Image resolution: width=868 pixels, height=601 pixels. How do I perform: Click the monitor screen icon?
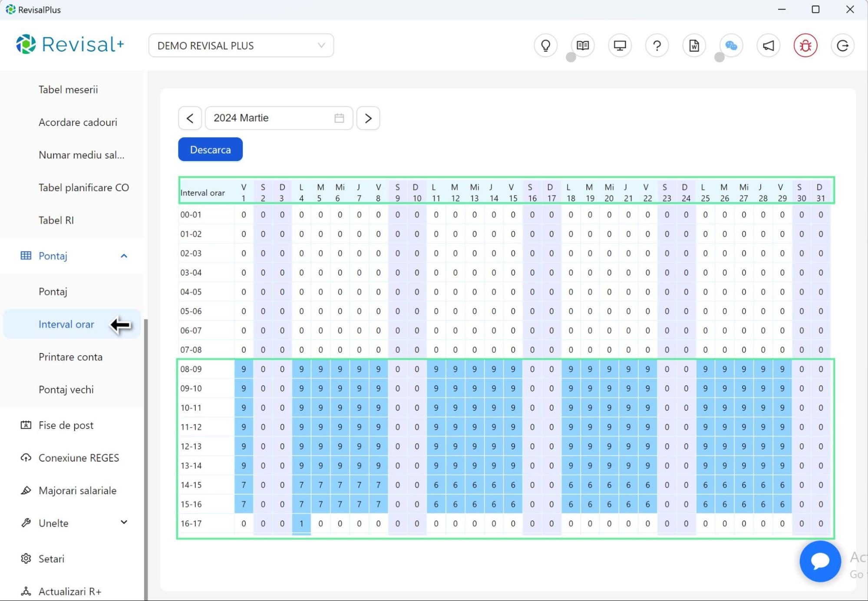pos(620,46)
